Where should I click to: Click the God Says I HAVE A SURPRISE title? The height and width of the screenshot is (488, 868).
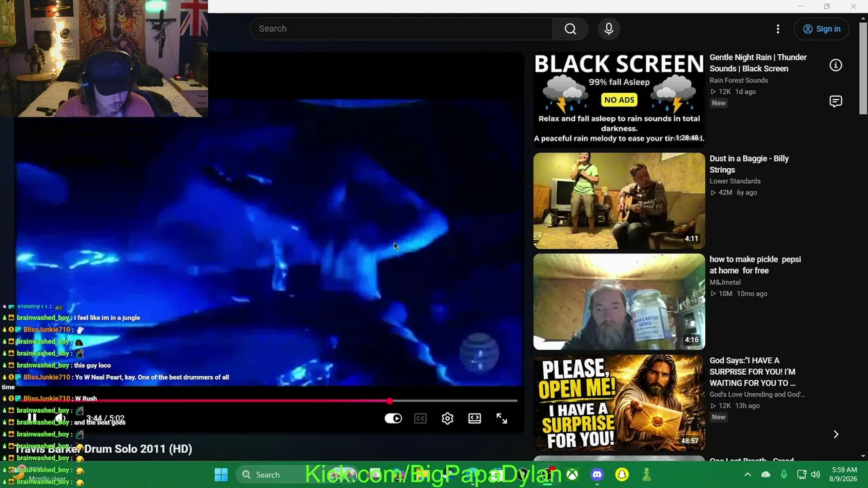pos(753,371)
